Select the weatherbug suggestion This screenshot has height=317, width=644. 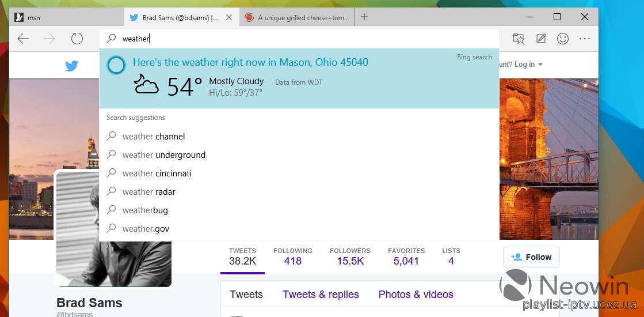[x=299, y=210]
